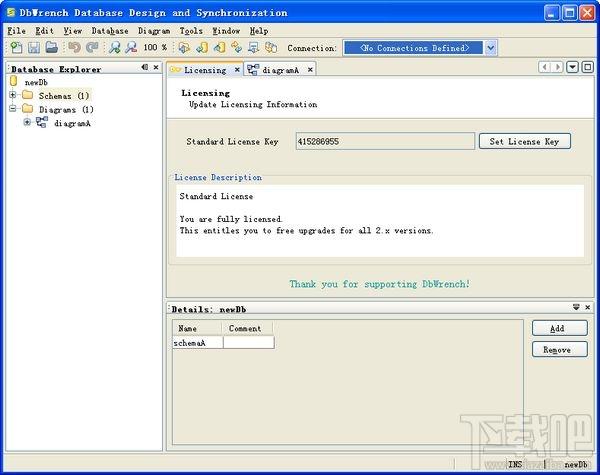Click the Name column header
Screen dimensions: 600x475
[x=197, y=328]
